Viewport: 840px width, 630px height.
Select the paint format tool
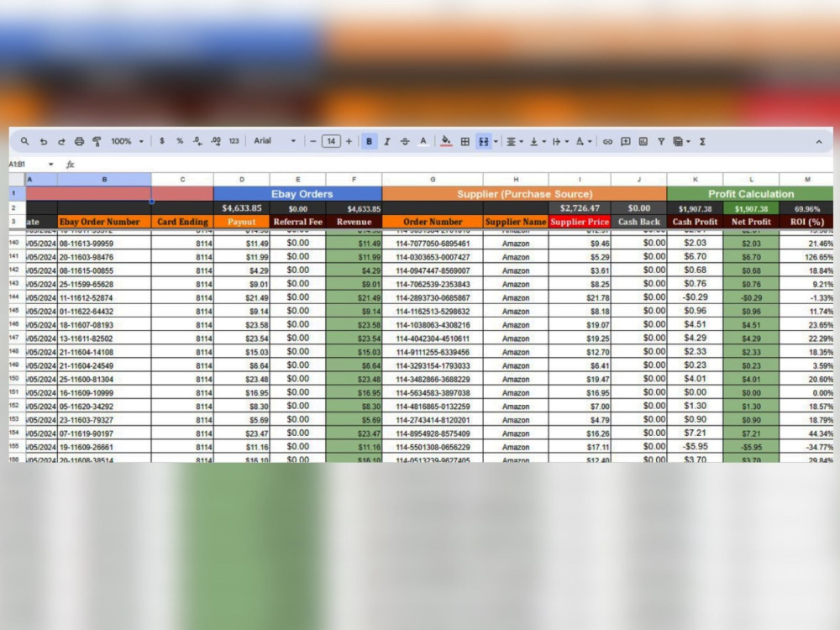97,141
